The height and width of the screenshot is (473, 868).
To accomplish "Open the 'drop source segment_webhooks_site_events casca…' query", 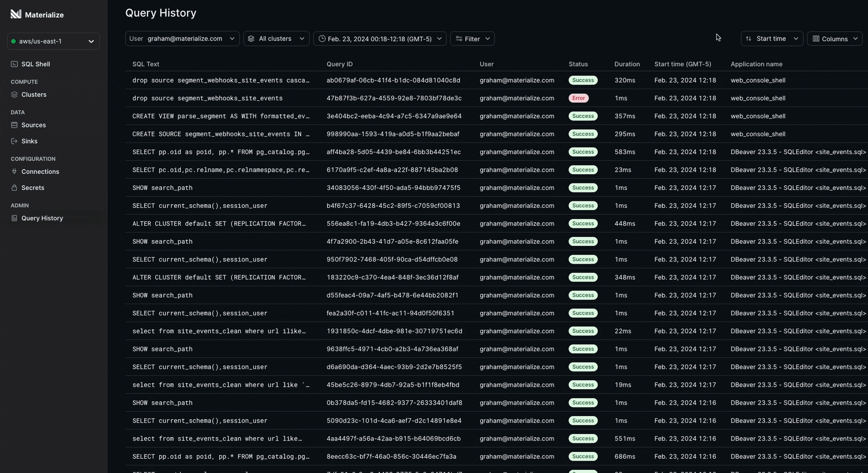I will pos(221,80).
